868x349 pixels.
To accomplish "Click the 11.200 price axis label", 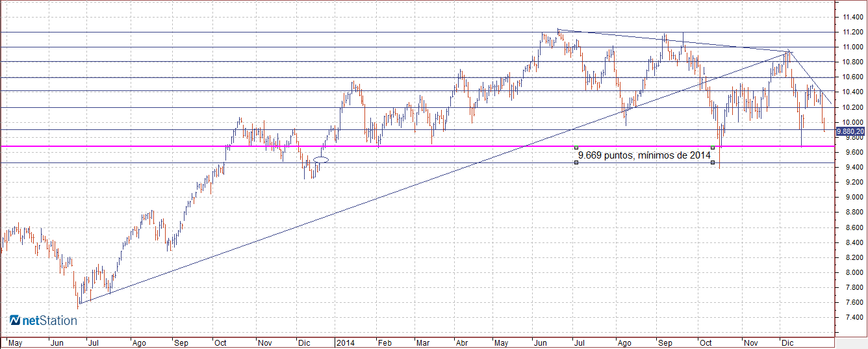I will [x=853, y=32].
